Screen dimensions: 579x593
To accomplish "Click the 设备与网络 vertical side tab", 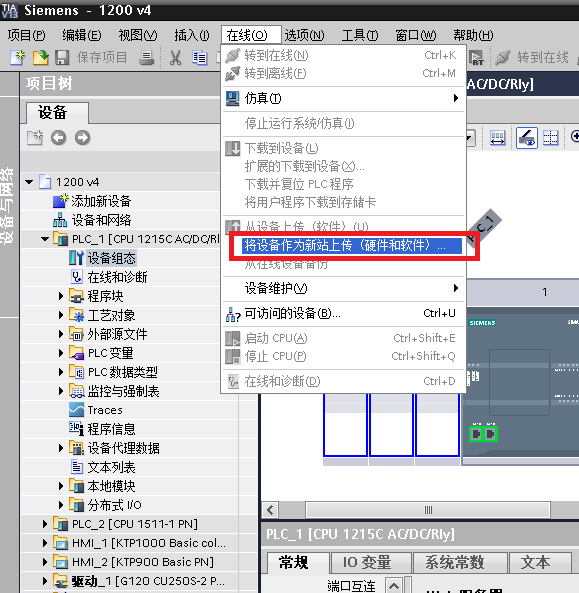I will tap(8, 206).
